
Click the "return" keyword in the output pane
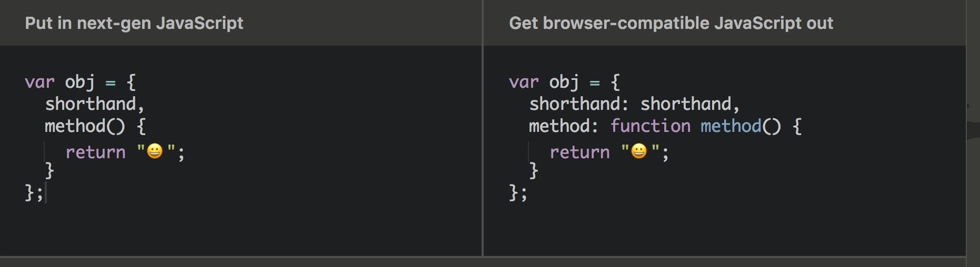tap(579, 152)
